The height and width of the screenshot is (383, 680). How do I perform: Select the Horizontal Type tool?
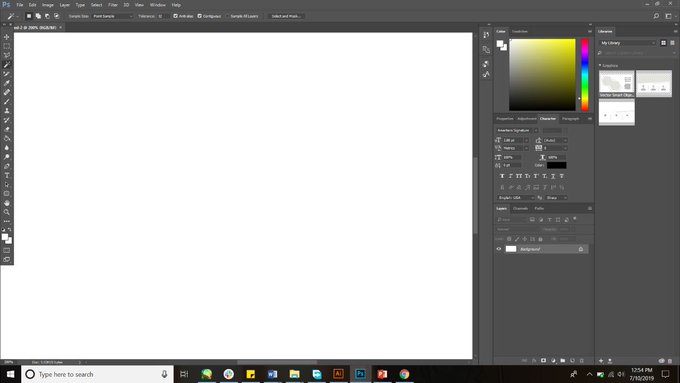pyautogui.click(x=7, y=175)
